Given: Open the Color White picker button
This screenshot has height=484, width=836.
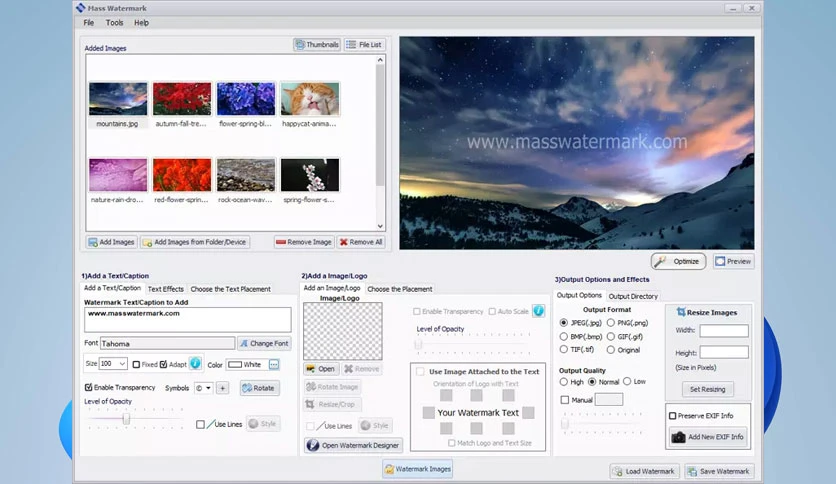Looking at the screenshot, I should [274, 365].
